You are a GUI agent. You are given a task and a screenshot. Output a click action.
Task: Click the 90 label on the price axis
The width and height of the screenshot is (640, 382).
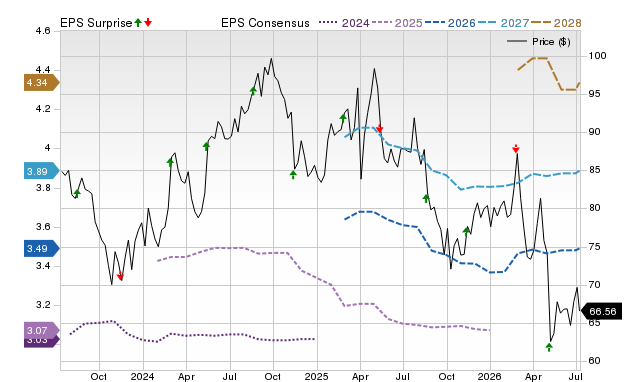594,132
